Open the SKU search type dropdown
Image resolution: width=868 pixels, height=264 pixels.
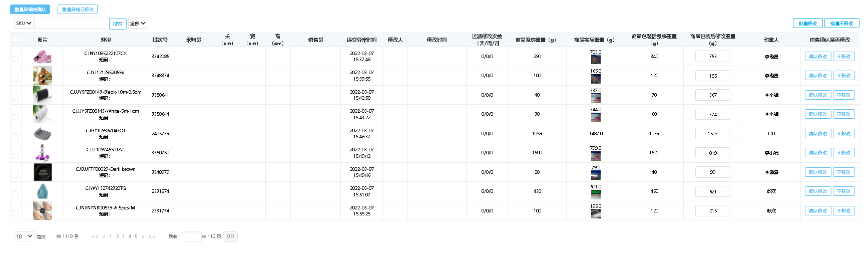click(x=24, y=23)
